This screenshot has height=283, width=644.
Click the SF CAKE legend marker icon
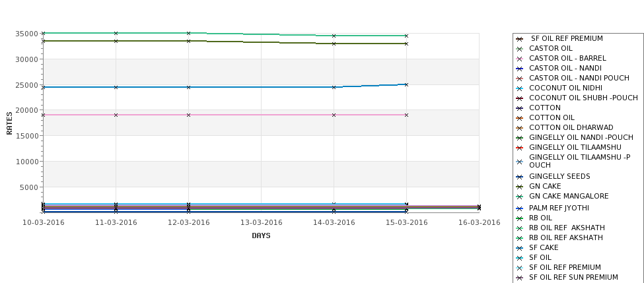click(x=520, y=248)
